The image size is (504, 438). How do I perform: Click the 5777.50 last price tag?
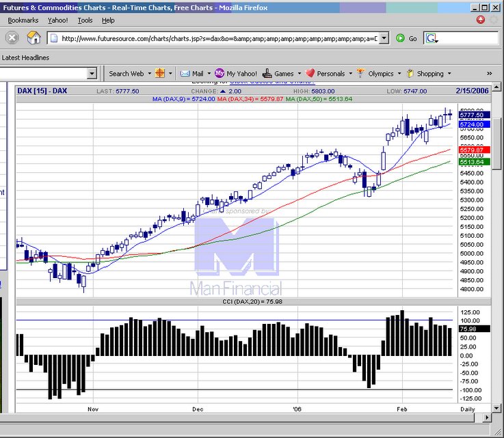475,115
